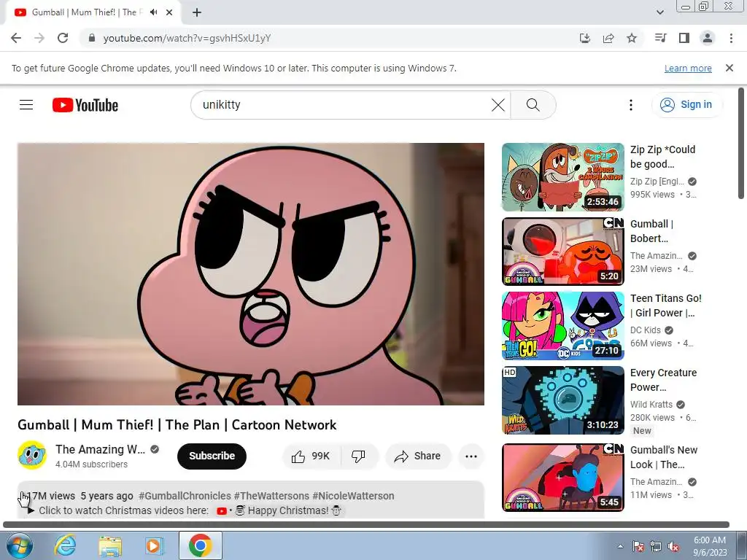
Task: Click the vertical page scrollbar
Action: [x=741, y=143]
